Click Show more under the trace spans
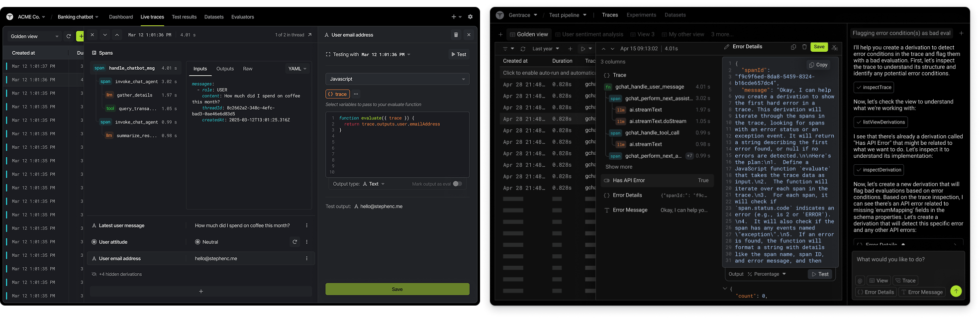The image size is (980, 319). click(x=619, y=167)
